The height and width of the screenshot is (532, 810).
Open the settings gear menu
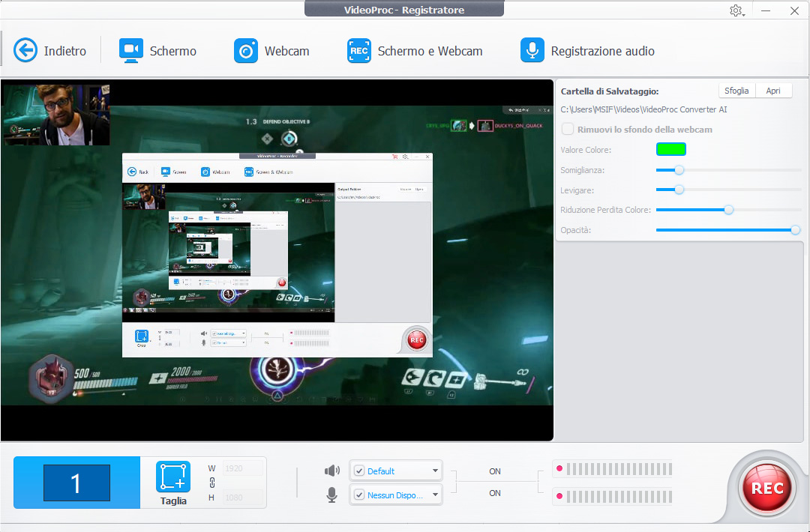click(736, 10)
